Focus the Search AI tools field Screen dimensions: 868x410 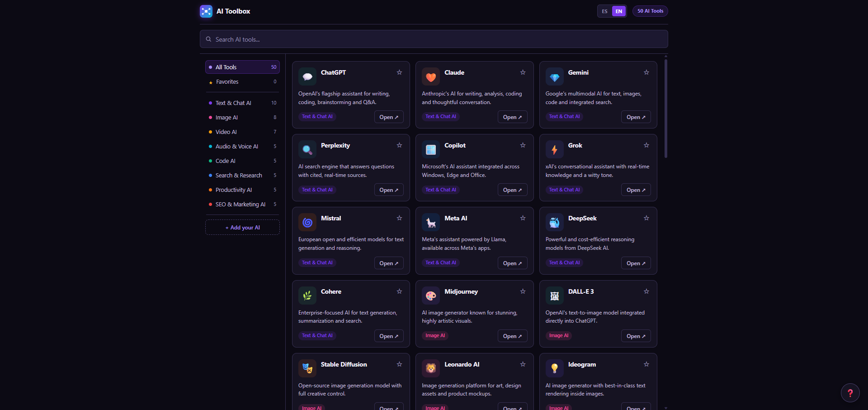(x=434, y=39)
